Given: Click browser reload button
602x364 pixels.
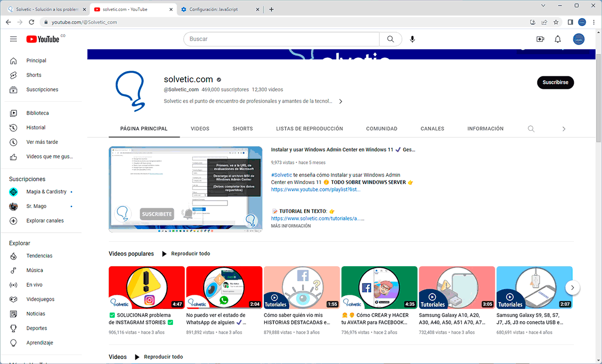Looking at the screenshot, I should click(x=32, y=22).
